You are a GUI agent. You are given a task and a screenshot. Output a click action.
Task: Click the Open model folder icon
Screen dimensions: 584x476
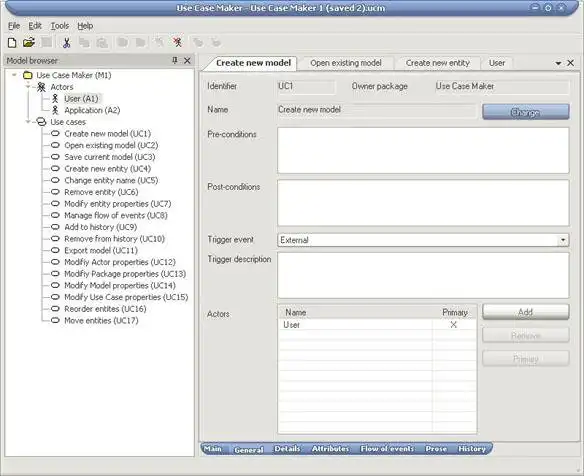[x=29, y=42]
